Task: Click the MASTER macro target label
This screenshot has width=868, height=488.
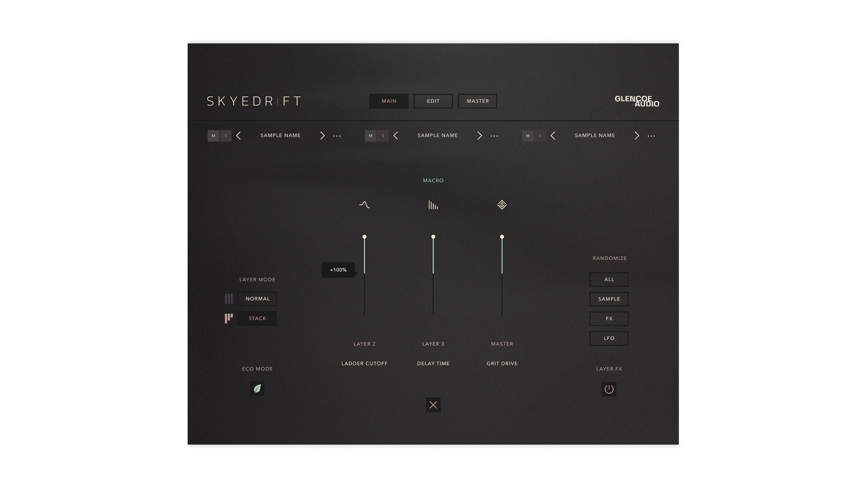Action: [502, 344]
